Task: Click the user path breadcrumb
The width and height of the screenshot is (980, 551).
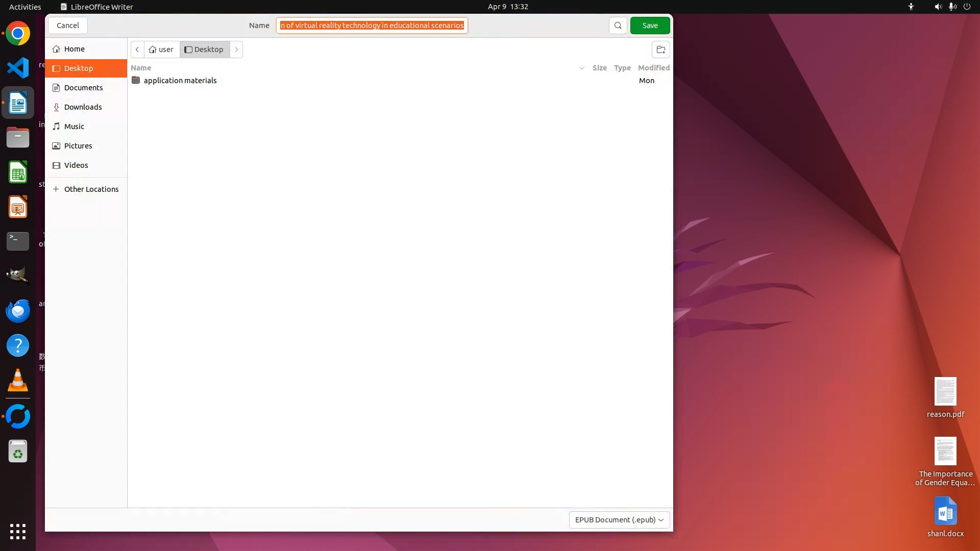Action: 161,49
